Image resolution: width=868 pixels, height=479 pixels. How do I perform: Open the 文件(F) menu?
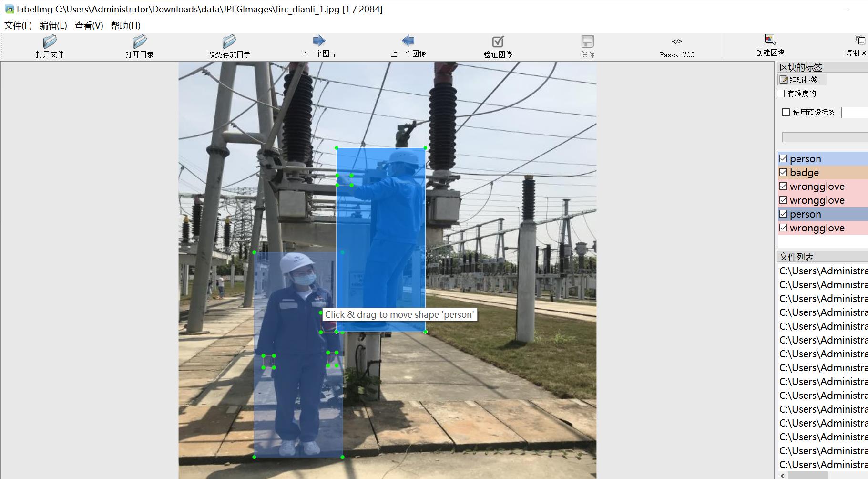coord(18,25)
